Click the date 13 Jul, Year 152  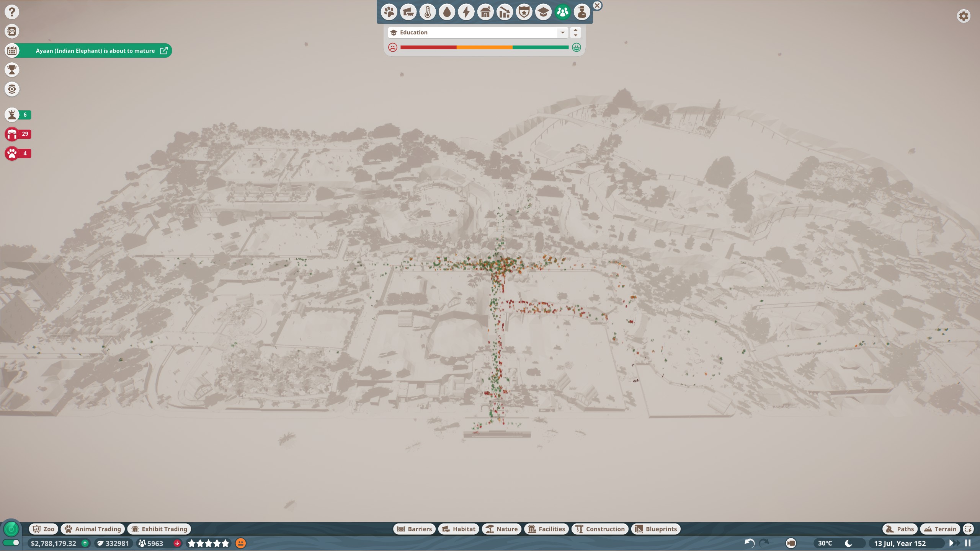tap(900, 543)
